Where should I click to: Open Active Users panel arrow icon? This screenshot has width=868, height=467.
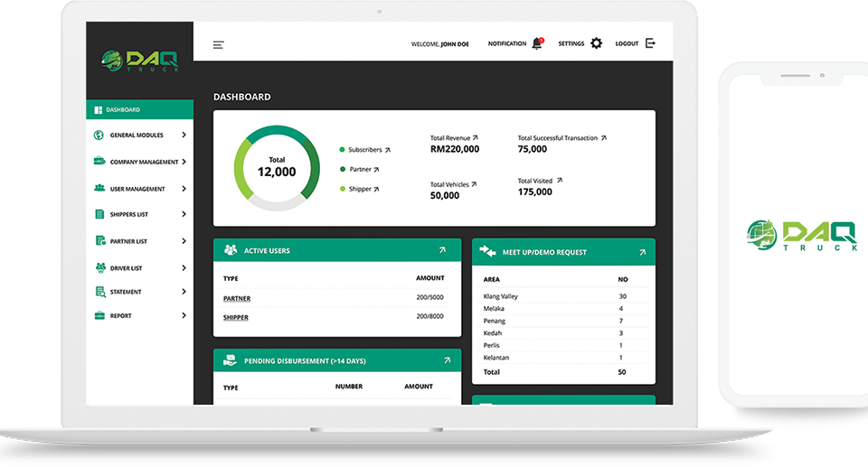(x=442, y=250)
